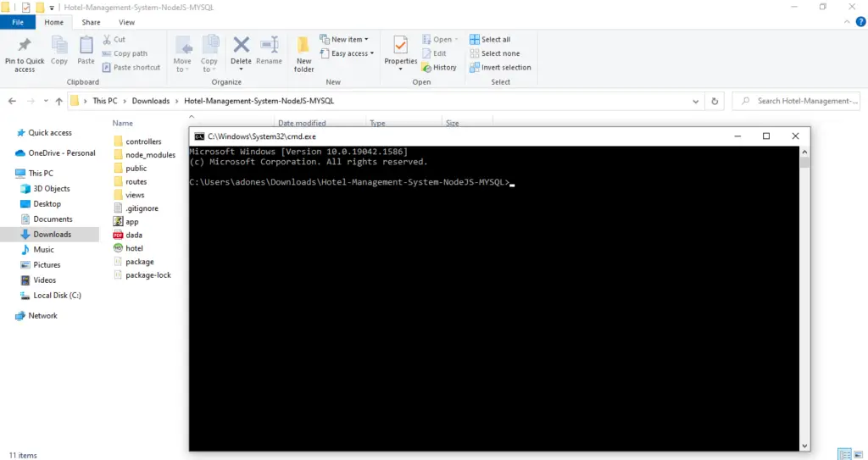Click the refresh icon beside address bar
This screenshot has width=868, height=460.
[x=716, y=101]
